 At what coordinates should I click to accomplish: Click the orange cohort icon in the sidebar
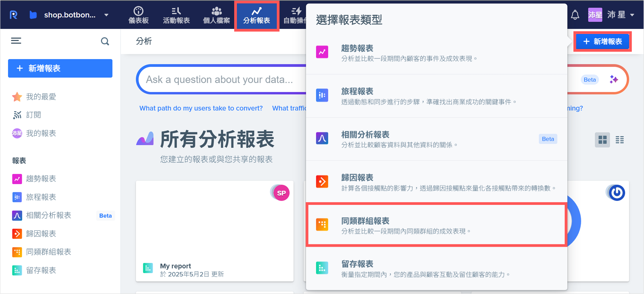pos(17,252)
